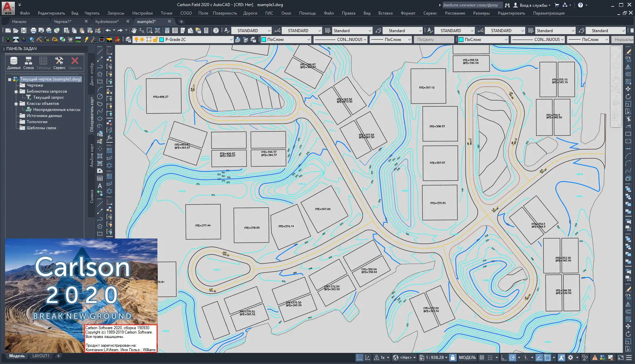635x364 pixels.
Task: Toggle snap mode dots in status bar
Action: pos(490,358)
